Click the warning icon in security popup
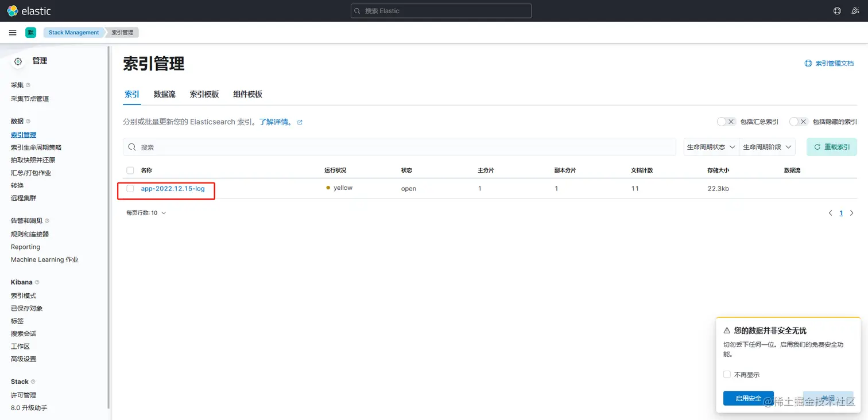This screenshot has height=420, width=868. [727, 330]
